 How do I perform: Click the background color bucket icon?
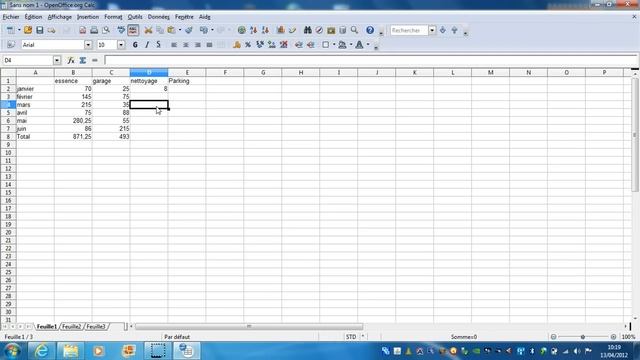342,45
